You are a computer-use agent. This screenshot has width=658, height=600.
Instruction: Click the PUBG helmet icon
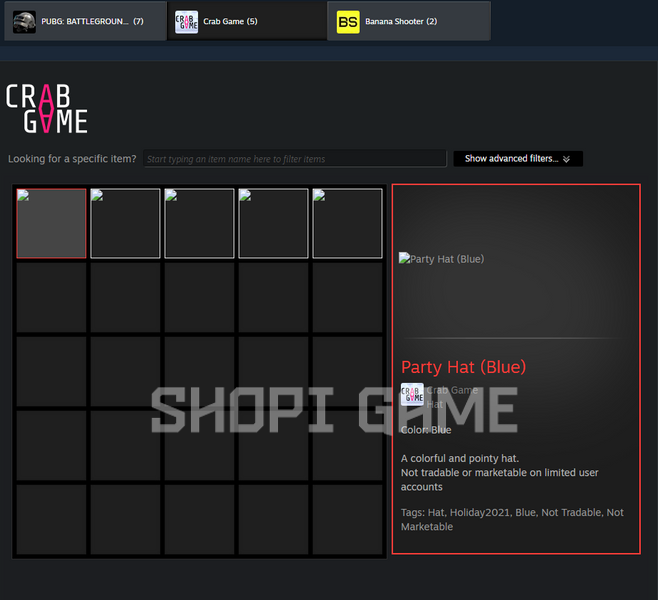[24, 22]
